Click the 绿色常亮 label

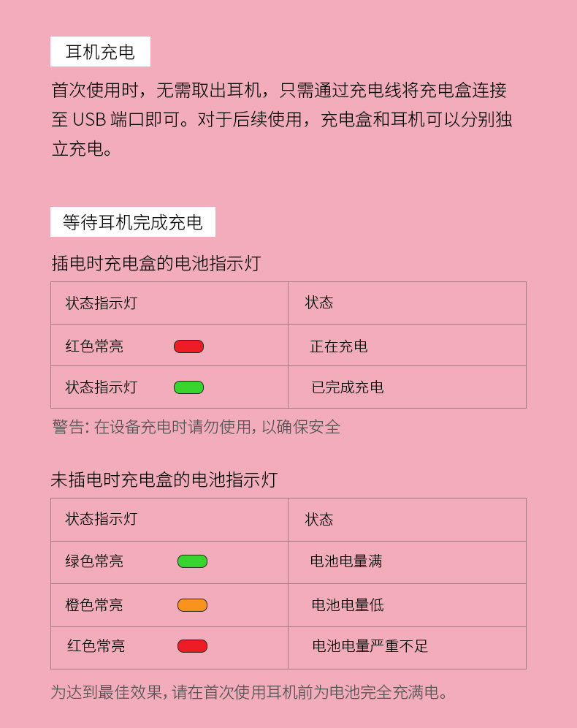pyautogui.click(x=94, y=561)
